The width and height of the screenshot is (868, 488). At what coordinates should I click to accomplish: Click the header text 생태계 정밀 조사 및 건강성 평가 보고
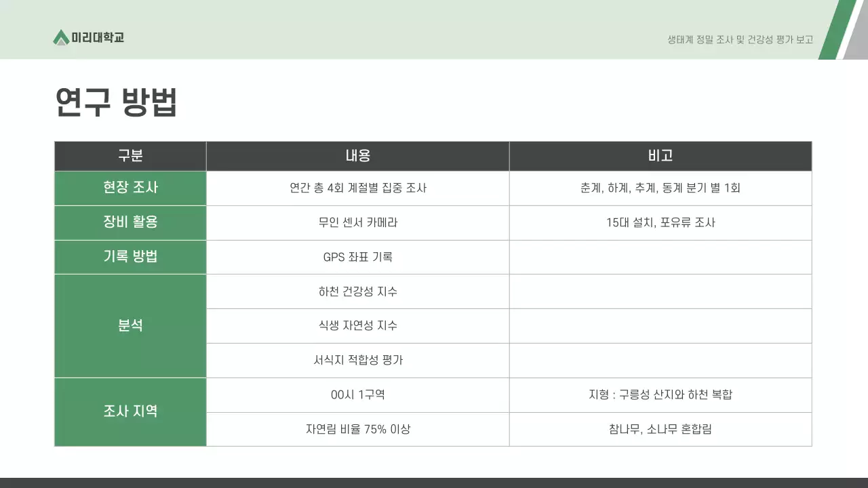point(740,40)
